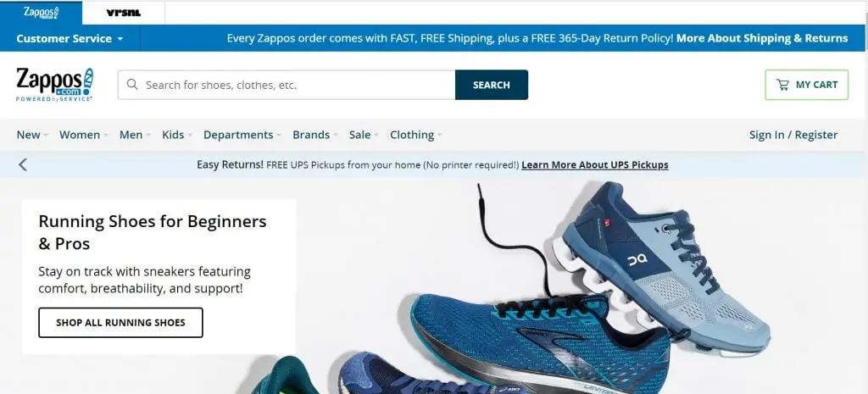Go to previous promo with left chevron

point(23,164)
